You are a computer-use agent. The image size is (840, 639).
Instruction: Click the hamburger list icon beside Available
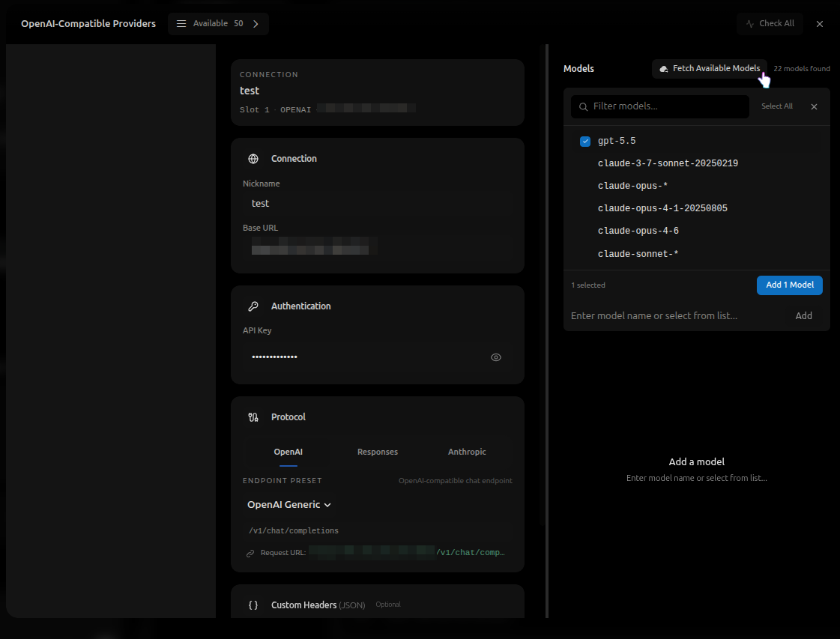pos(181,23)
